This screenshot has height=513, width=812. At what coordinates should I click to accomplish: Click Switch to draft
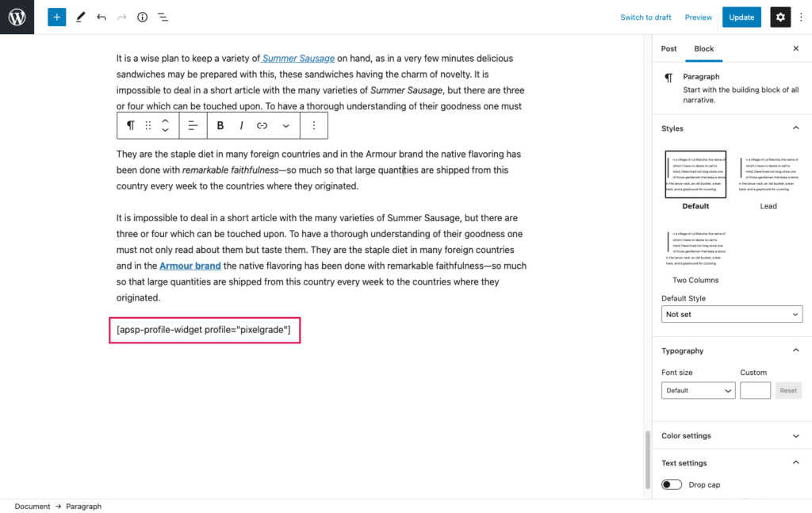pyautogui.click(x=645, y=17)
